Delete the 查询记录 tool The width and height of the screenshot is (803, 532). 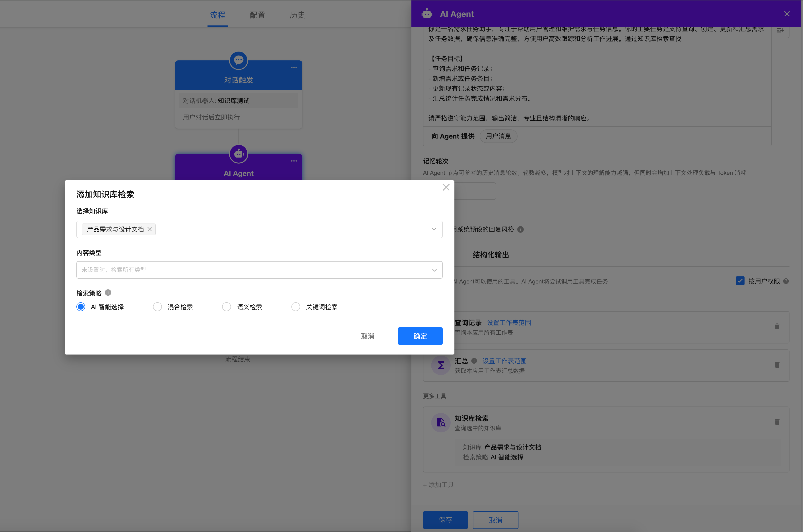pos(777,326)
